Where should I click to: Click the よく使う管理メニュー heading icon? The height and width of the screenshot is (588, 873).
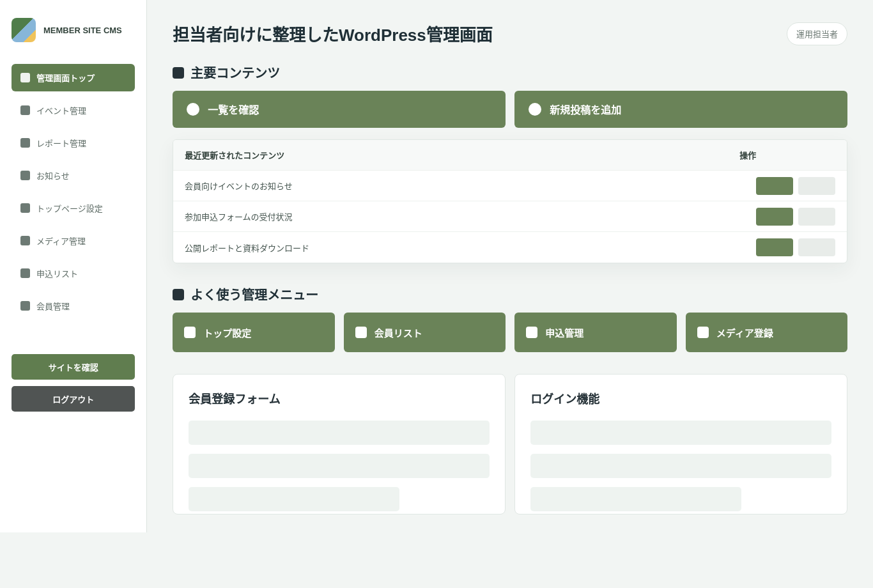tap(178, 295)
